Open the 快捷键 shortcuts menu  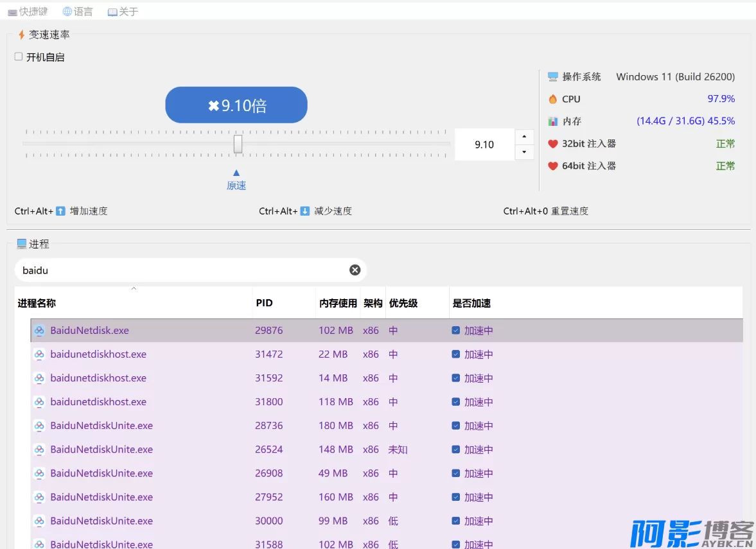pyautogui.click(x=28, y=12)
